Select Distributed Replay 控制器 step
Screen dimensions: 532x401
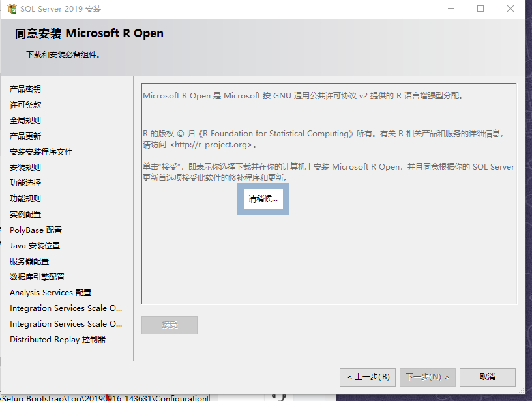click(57, 340)
